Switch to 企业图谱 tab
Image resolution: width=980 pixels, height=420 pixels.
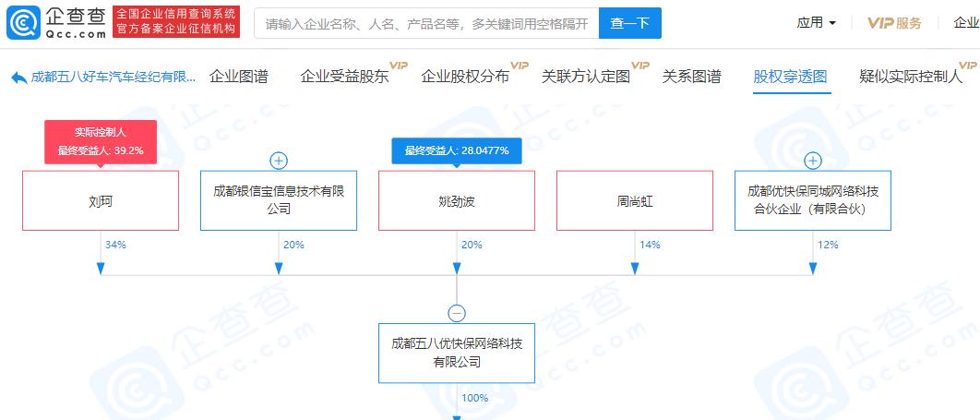click(x=239, y=77)
